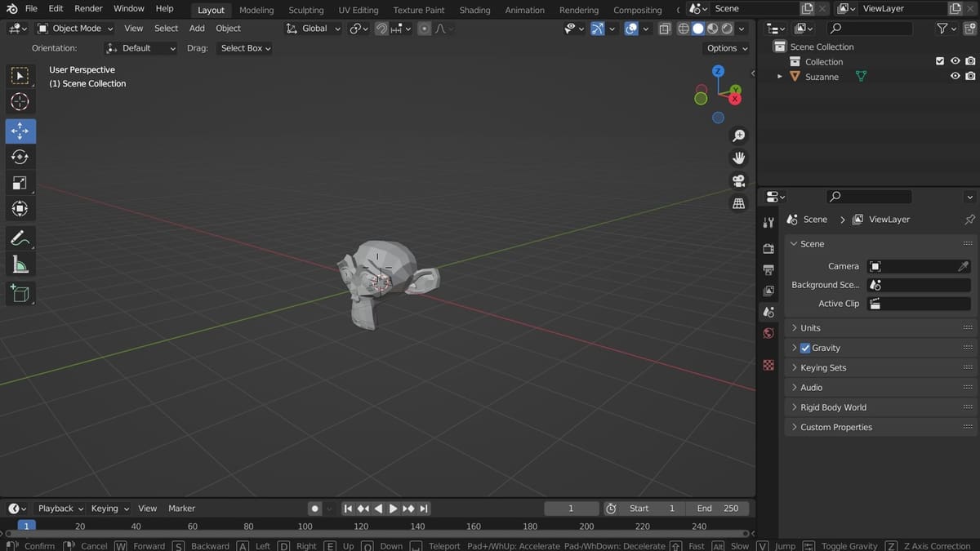Hide Suzanne with its eye icon
The image size is (980, 551).
point(955,76)
